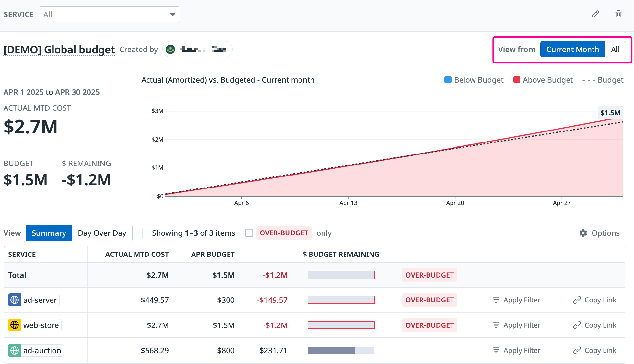Click the web-store yellow globe icon

pyautogui.click(x=15, y=325)
